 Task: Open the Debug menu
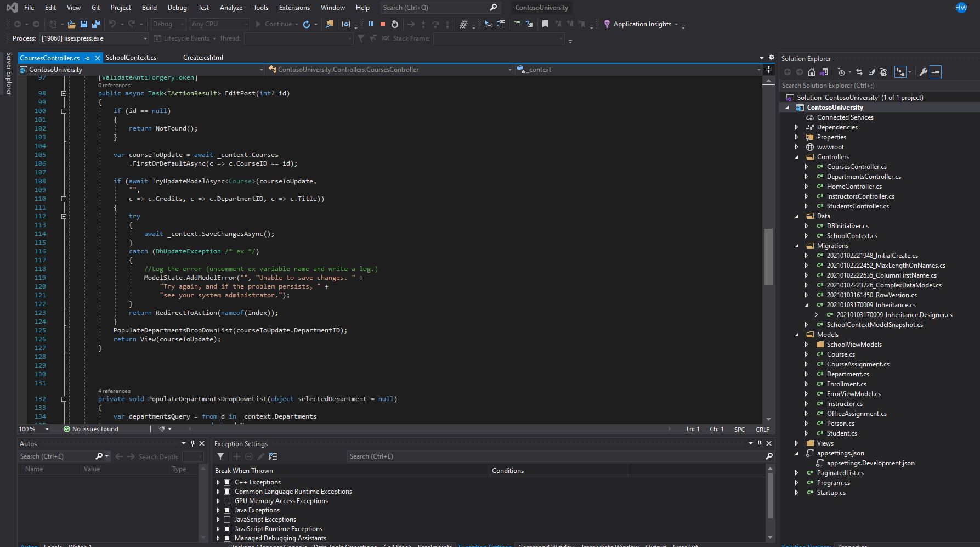(177, 8)
